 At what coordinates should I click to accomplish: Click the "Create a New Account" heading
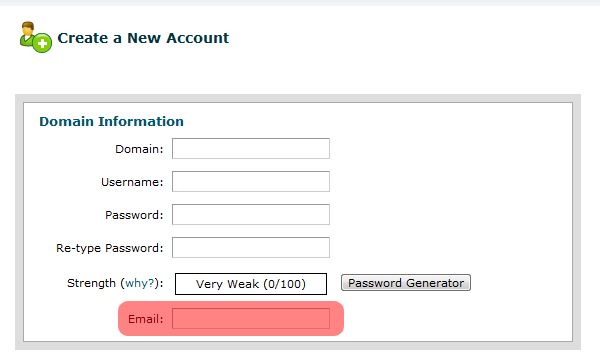(143, 38)
